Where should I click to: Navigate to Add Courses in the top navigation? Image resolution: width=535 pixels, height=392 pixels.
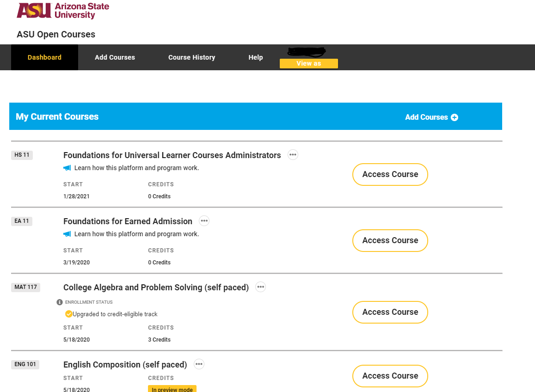[x=115, y=57]
